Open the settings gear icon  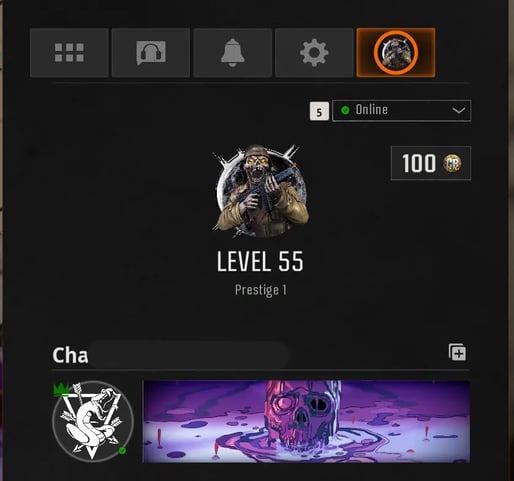[314, 53]
